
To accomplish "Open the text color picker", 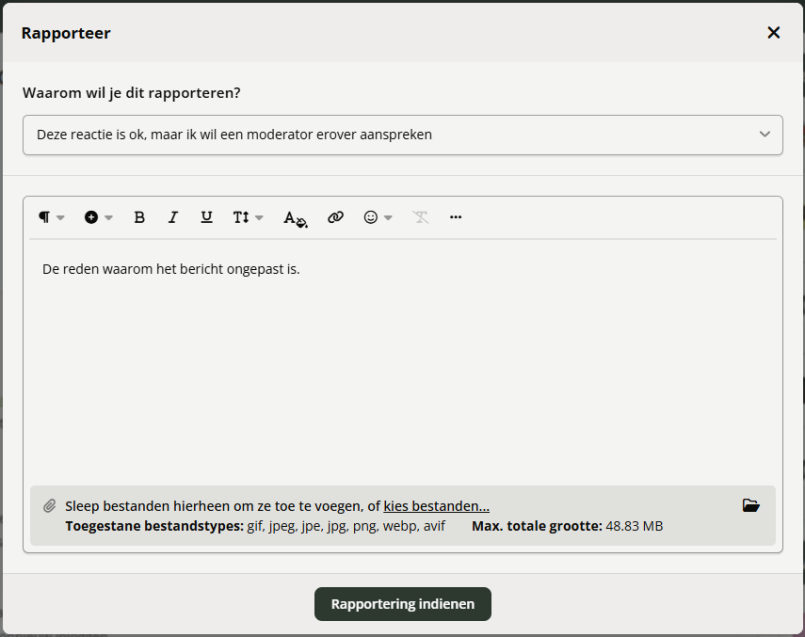I will pyautogui.click(x=294, y=218).
